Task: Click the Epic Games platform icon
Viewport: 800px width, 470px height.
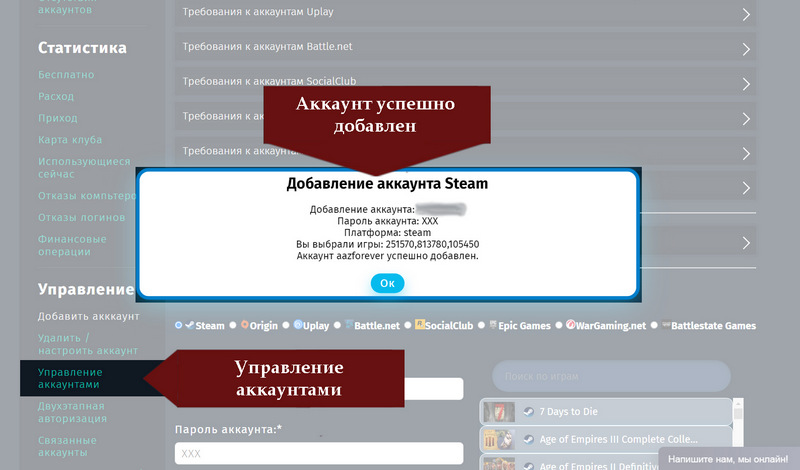Action: [494, 325]
